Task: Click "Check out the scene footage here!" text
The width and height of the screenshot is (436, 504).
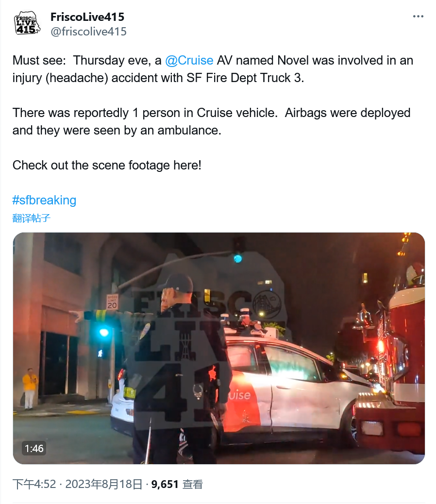Action: pos(107,165)
